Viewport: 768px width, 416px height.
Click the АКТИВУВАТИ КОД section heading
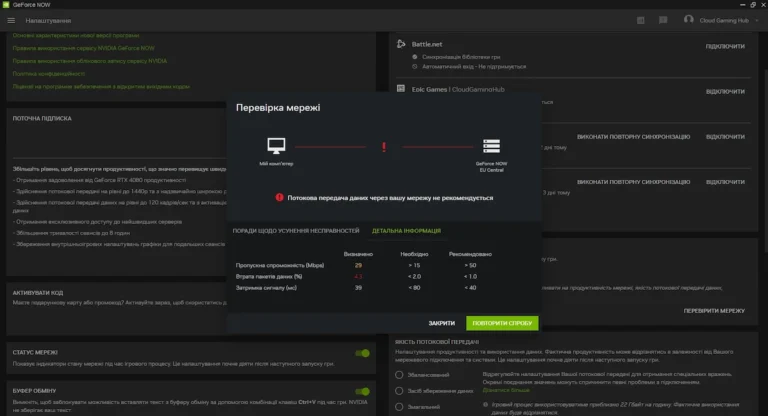tap(38, 293)
